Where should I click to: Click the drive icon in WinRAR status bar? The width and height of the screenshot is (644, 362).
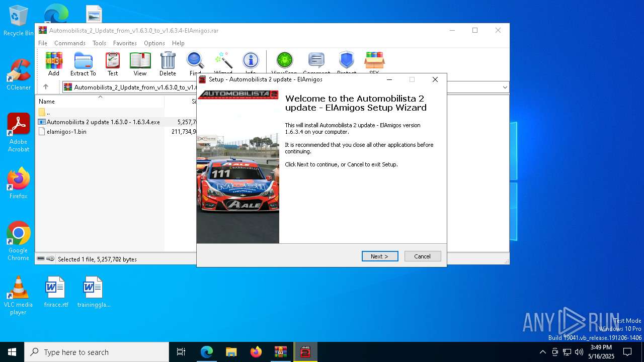click(x=41, y=259)
